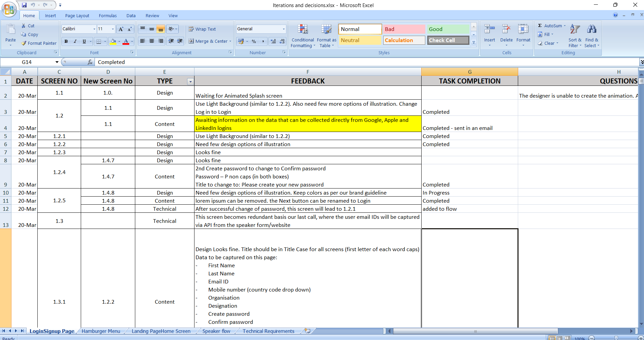644x340 pixels.
Task: Apply the Neutral cell style
Action: point(360,40)
